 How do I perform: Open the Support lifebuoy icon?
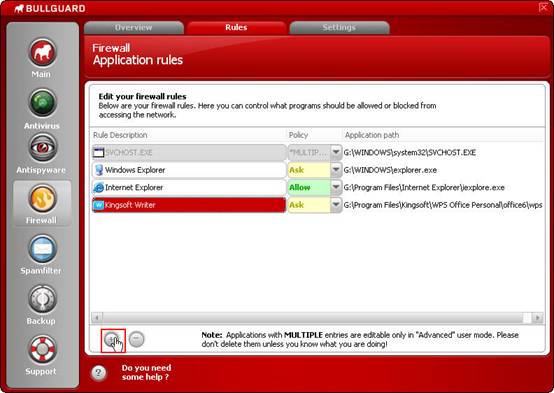[x=42, y=350]
